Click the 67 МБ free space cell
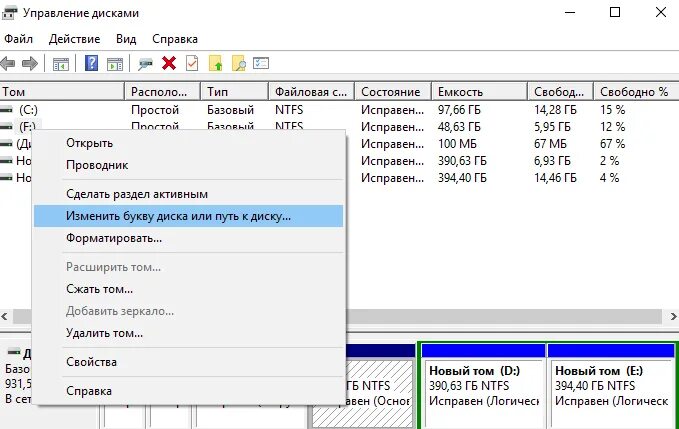This screenshot has height=429, width=679. coord(550,144)
